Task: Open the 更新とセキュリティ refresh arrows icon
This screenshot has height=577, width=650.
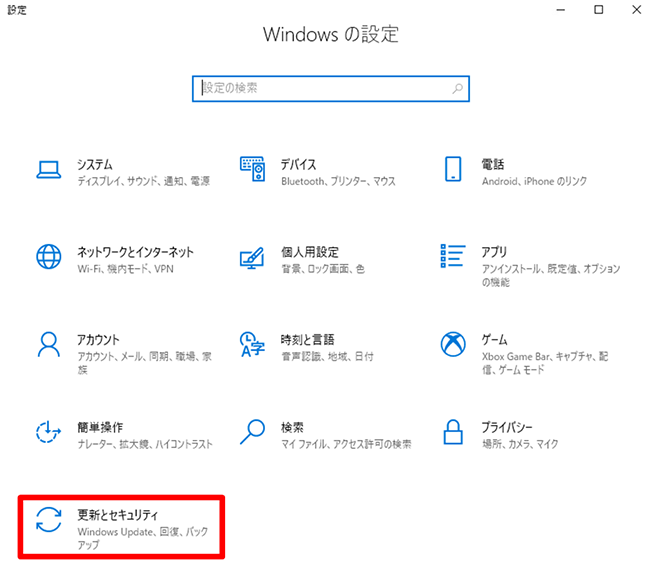Action: point(49,520)
